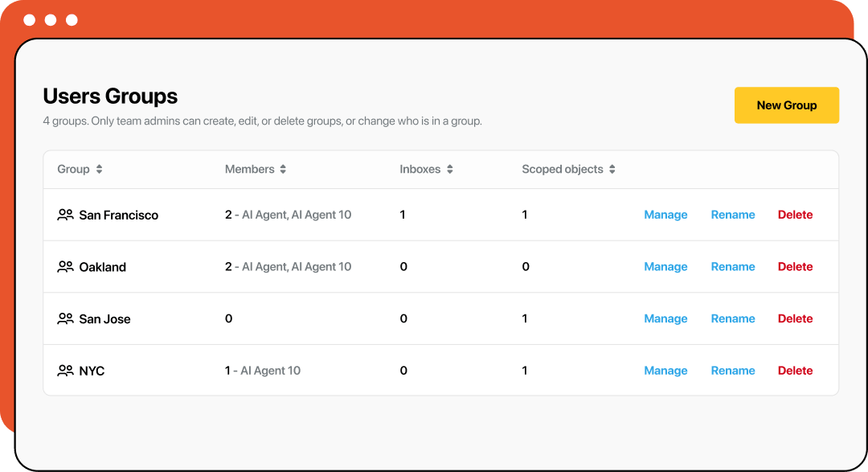Image resolution: width=868 pixels, height=472 pixels.
Task: Click the '4 groups' description text
Action: pos(262,121)
